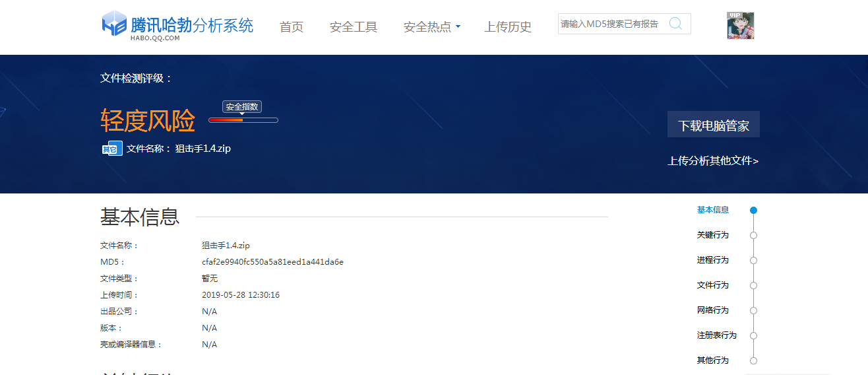Open 上传历史 page

tap(508, 27)
